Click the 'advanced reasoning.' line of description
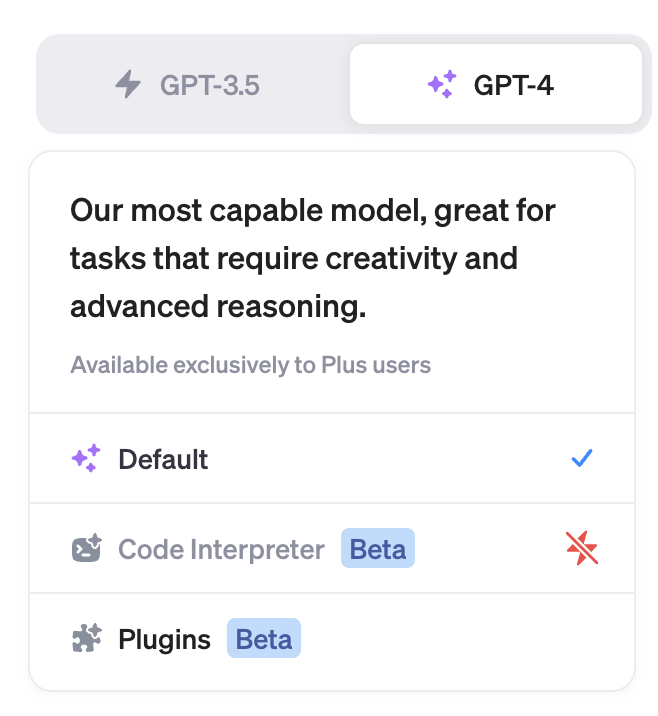Image resolution: width=658 pixels, height=716 pixels. (x=218, y=307)
